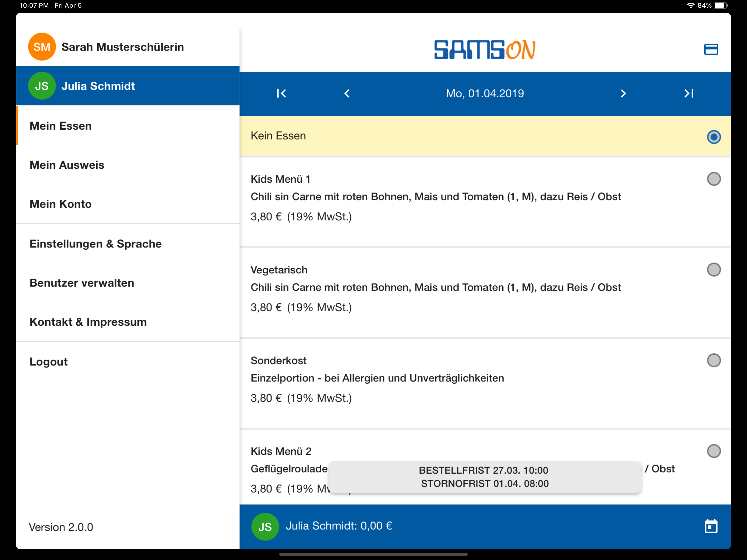The width and height of the screenshot is (747, 560).
Task: Open calendar icon in bottom bar
Action: (x=711, y=526)
